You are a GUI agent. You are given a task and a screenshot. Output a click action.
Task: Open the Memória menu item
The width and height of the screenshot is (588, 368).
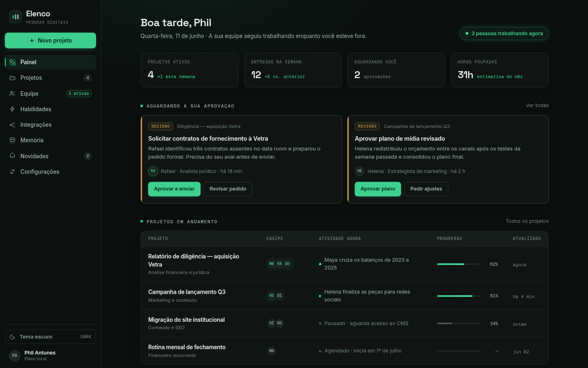(50, 140)
